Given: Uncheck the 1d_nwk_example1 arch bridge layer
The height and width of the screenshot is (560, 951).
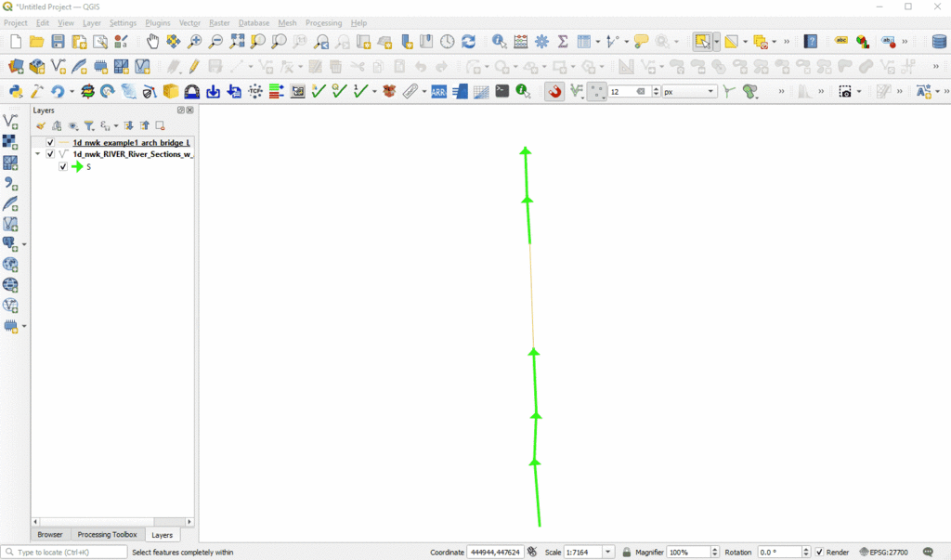Looking at the screenshot, I should pos(50,143).
